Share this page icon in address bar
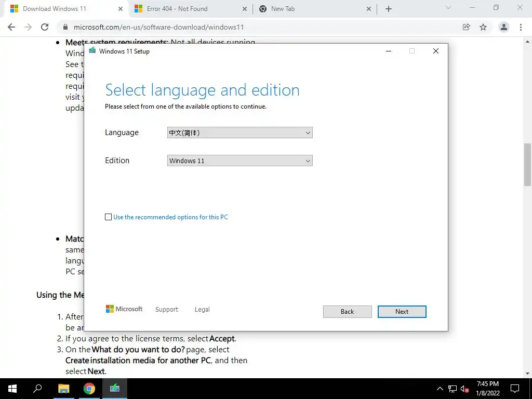This screenshot has height=399, width=532. click(x=467, y=27)
